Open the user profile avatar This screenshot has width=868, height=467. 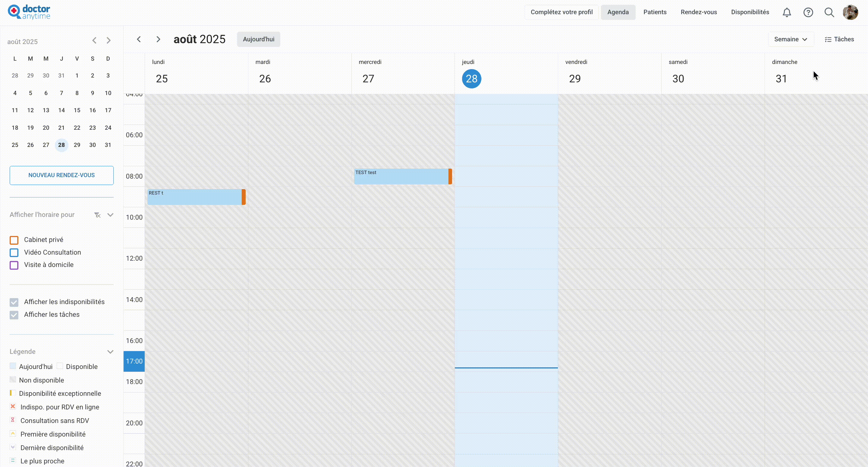[850, 12]
